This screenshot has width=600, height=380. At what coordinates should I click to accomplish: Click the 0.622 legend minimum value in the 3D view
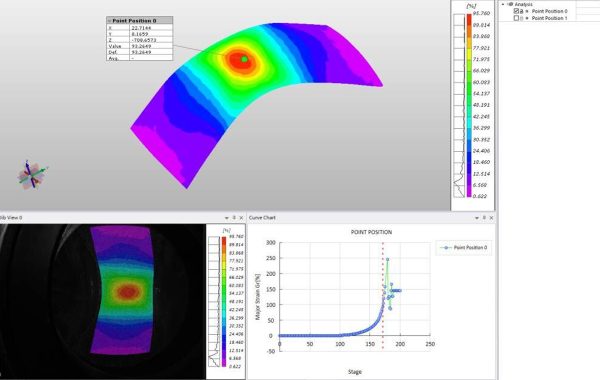pyautogui.click(x=480, y=196)
